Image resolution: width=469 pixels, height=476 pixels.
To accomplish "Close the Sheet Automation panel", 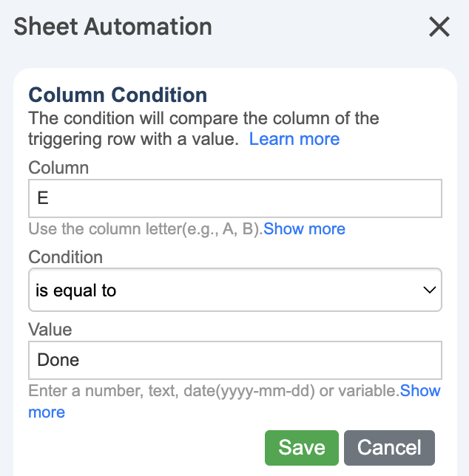I will point(439,27).
